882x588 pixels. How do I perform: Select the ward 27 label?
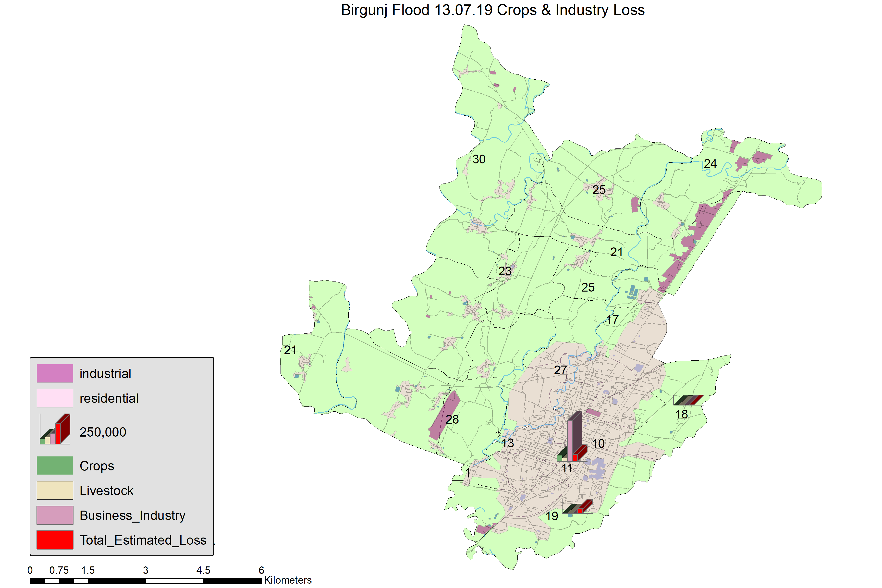click(x=560, y=370)
